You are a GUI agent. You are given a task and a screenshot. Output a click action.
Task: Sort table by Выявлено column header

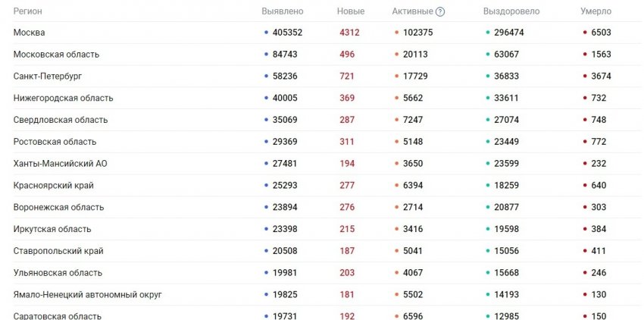[282, 12]
